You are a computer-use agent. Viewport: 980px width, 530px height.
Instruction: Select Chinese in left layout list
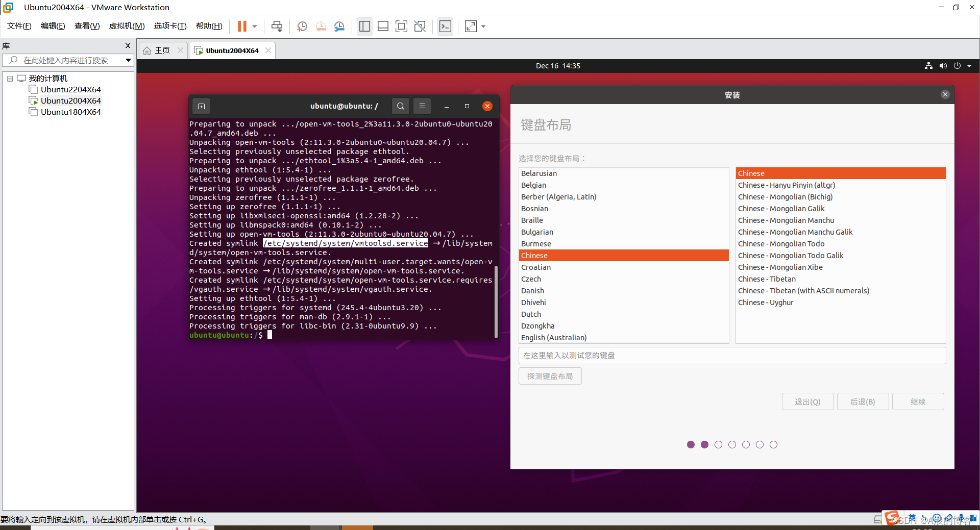tap(624, 256)
